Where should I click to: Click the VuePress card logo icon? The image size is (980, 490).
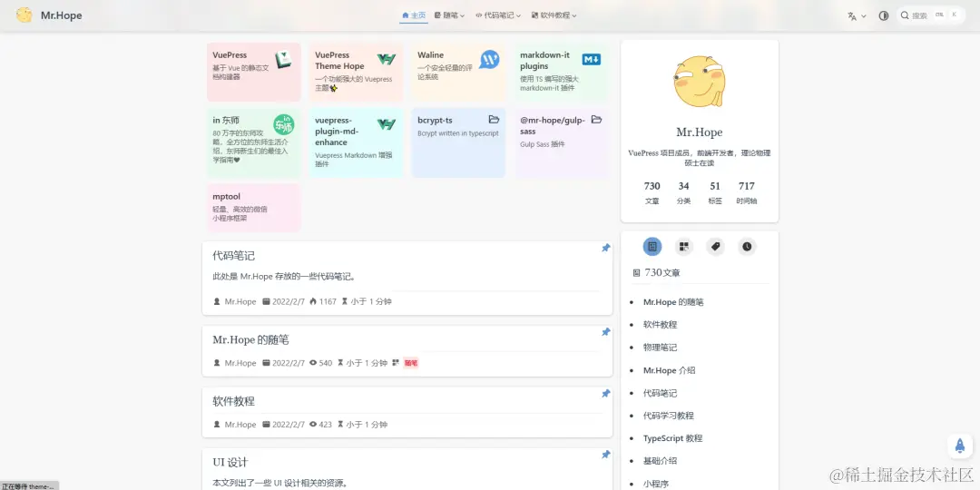284,59
